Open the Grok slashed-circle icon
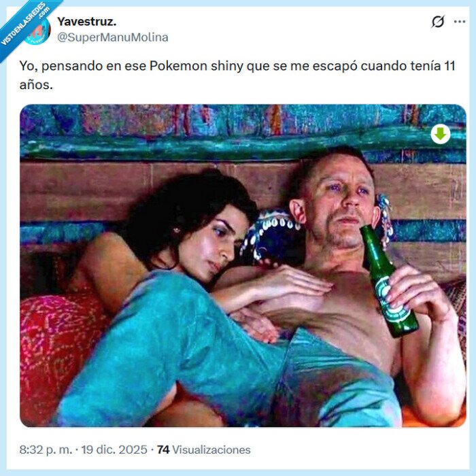The height and width of the screenshot is (476, 476). tap(438, 22)
